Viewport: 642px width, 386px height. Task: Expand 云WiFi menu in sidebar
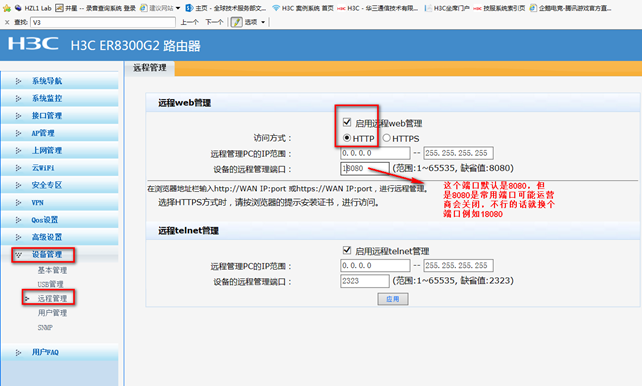tap(60, 168)
